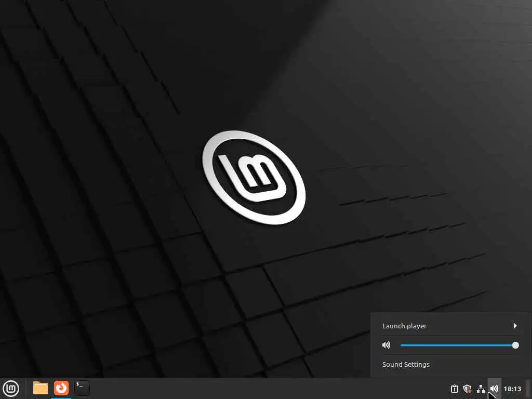This screenshot has width=532, height=399.
Task: Open the network connections tray icon
Action: coord(481,389)
